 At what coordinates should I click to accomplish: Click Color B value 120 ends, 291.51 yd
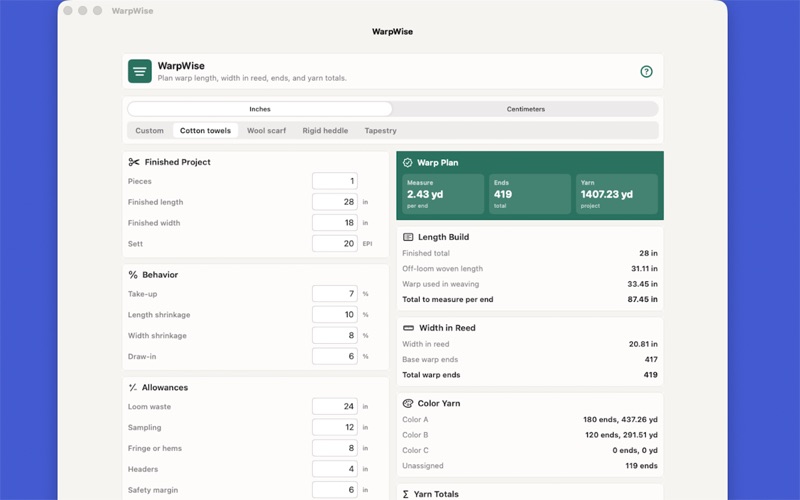click(621, 435)
